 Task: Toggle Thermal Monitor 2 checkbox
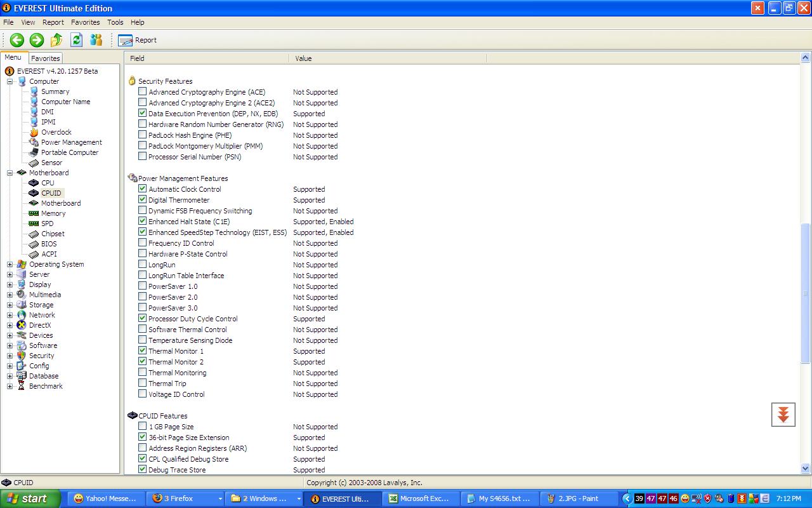tap(142, 361)
